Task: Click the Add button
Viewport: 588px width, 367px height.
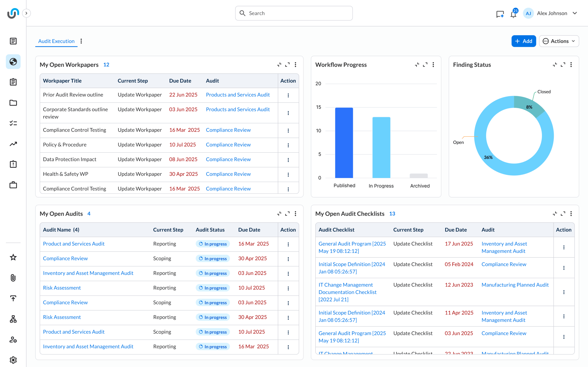Action: click(523, 41)
